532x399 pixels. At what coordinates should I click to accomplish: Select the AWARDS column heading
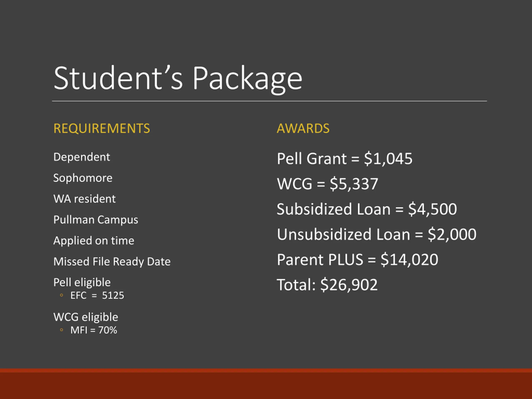coord(303,128)
